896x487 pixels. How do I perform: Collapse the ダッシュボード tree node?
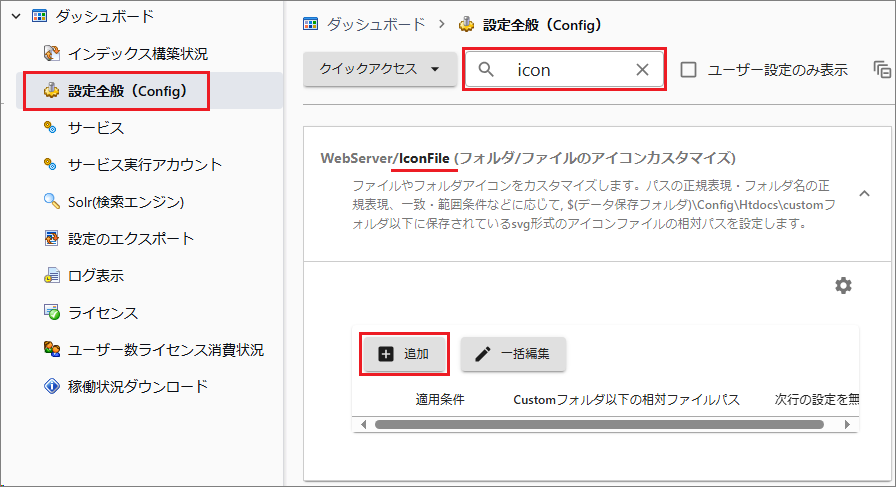pyautogui.click(x=15, y=16)
